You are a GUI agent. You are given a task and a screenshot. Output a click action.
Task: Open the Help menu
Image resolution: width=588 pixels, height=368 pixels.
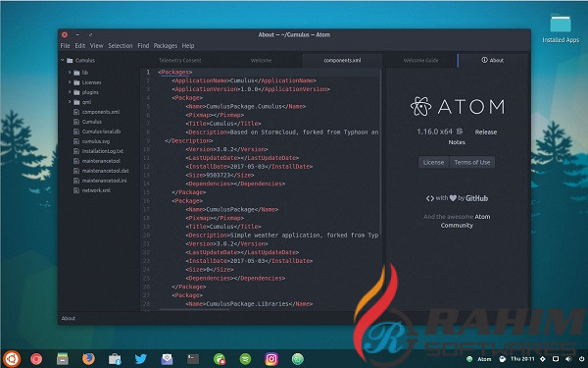click(188, 46)
